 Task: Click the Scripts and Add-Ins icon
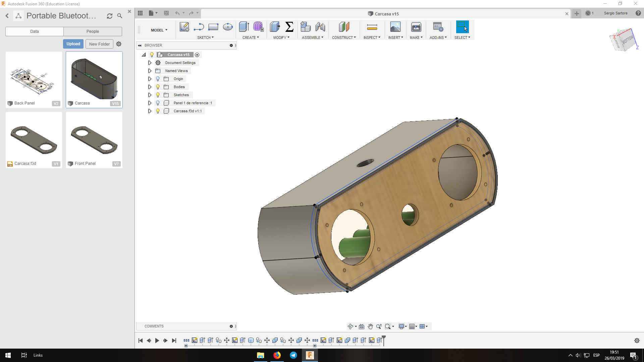click(438, 27)
